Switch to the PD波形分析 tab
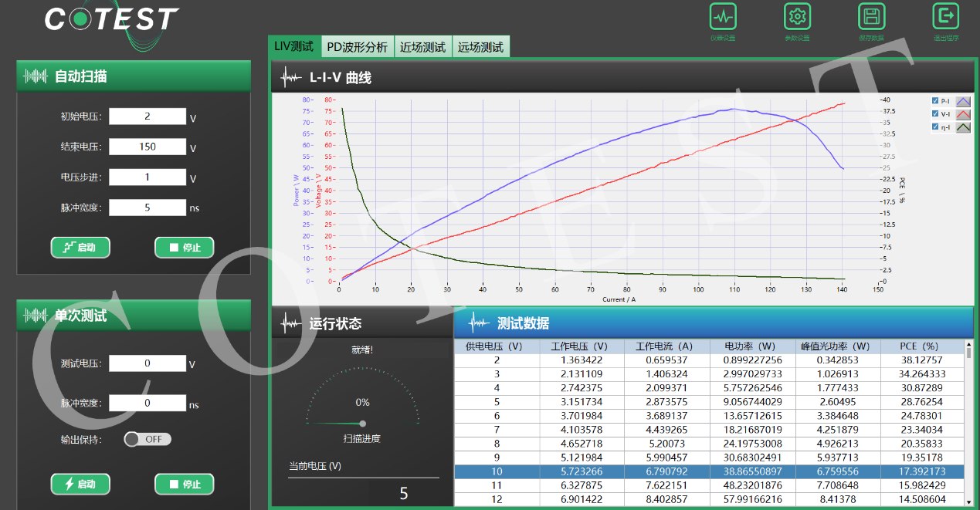 pos(357,47)
